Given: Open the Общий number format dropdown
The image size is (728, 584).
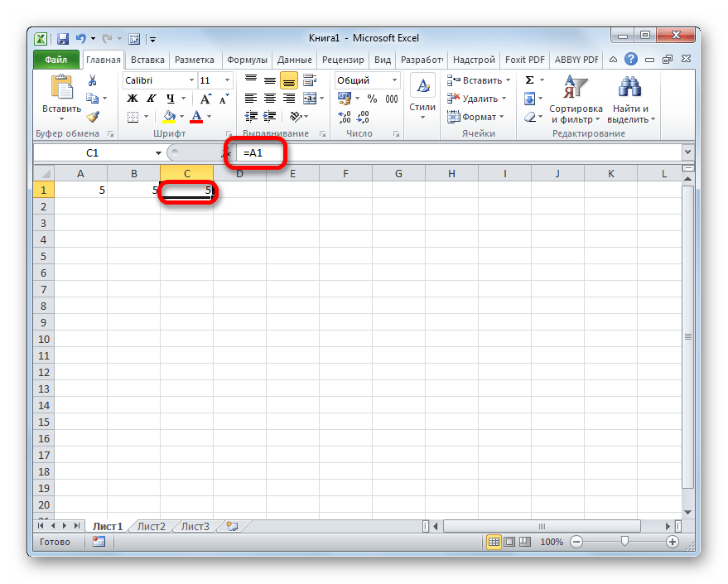Looking at the screenshot, I should click(x=394, y=80).
